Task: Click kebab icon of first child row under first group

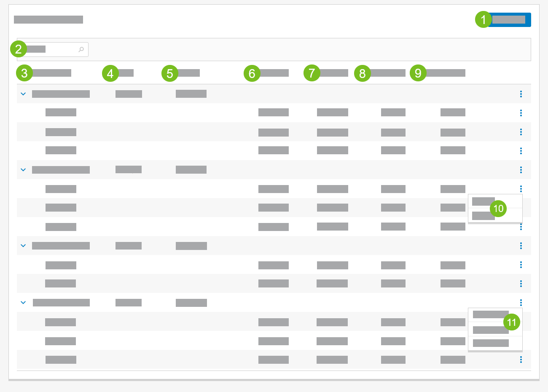Action: pos(521,113)
